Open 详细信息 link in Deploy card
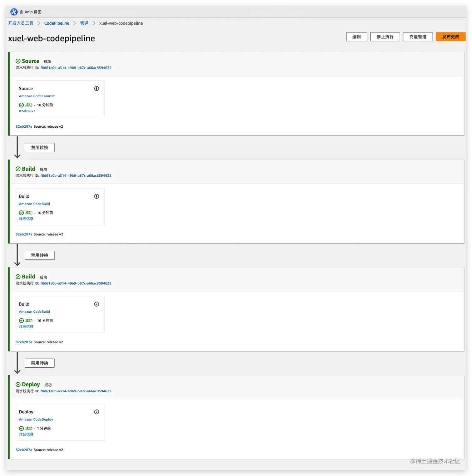The height and width of the screenshot is (476, 472). (x=26, y=434)
